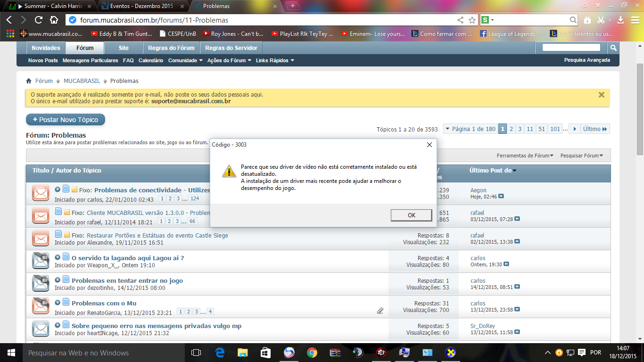644x362 pixels.
Task: Click the forum search input field
Action: (571, 48)
